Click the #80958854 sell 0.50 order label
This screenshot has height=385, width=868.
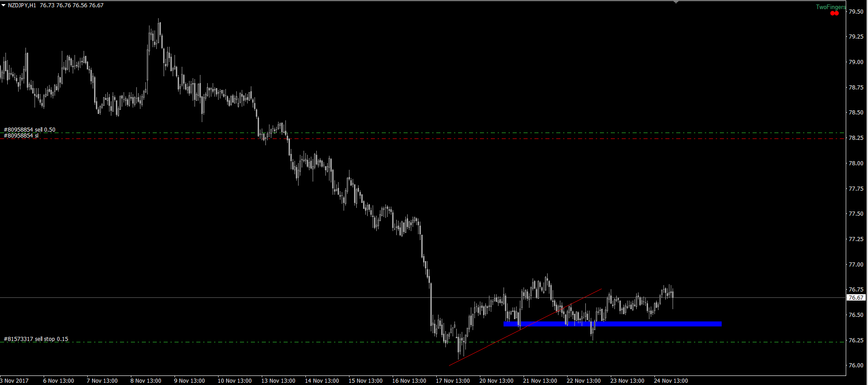pyautogui.click(x=30, y=130)
